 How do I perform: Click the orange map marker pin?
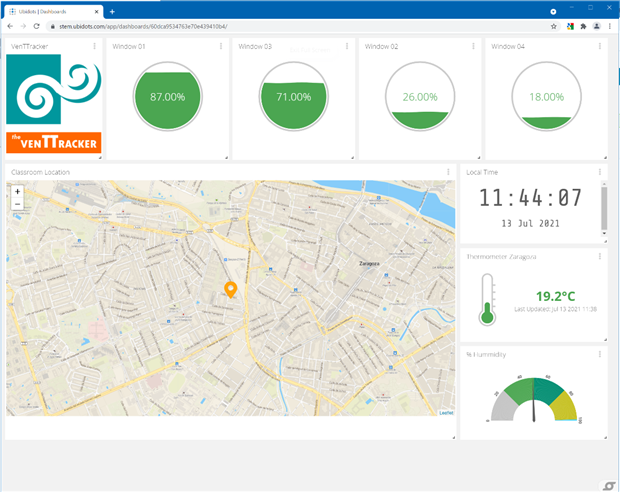pos(230,290)
